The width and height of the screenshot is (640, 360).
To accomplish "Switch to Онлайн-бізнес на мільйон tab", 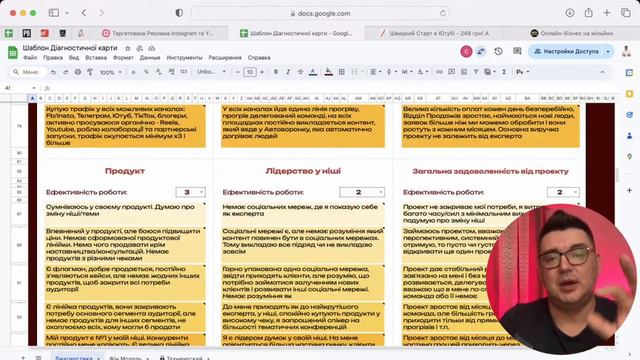I will point(571,33).
